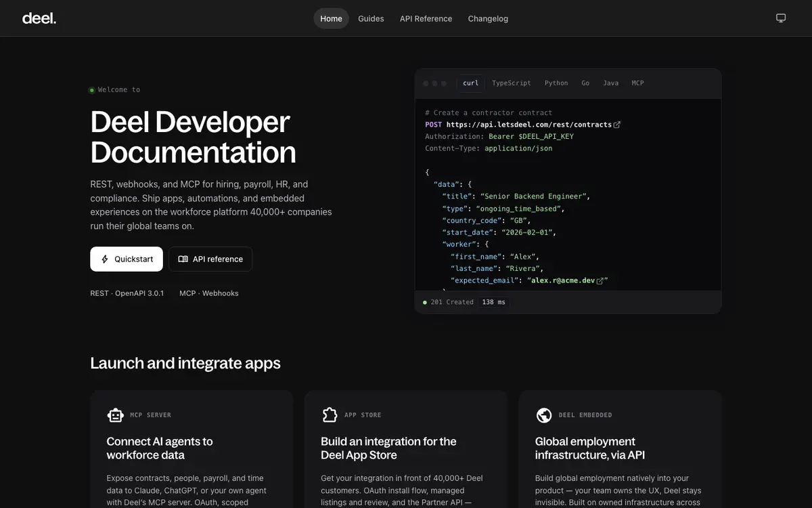Click the book icon on API reference
This screenshot has height=508, width=812.
tap(183, 259)
